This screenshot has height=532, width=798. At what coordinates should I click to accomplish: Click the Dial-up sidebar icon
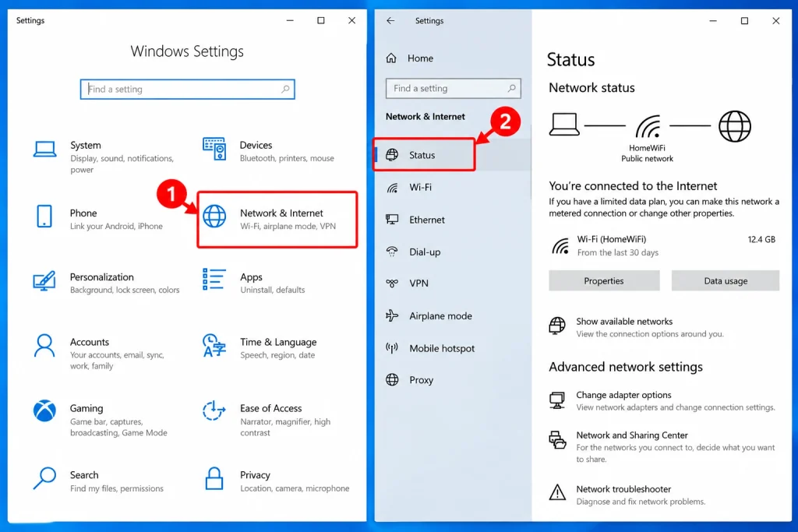tap(392, 252)
